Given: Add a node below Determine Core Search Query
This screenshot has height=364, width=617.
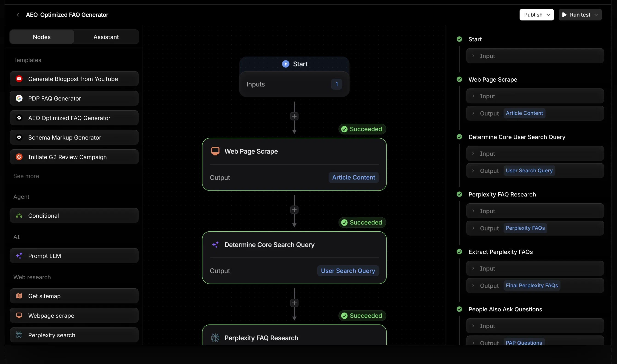Looking at the screenshot, I should 294,303.
